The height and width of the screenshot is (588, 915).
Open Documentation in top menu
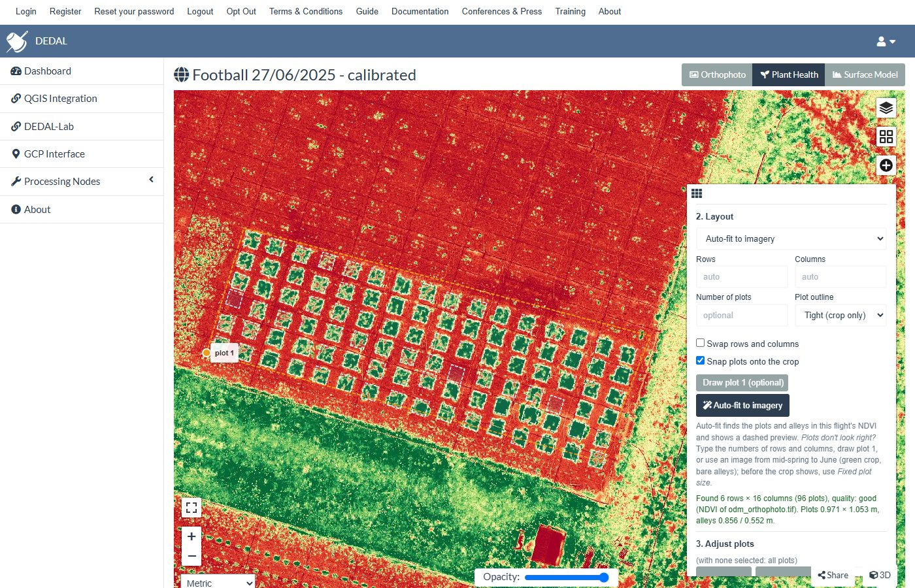(420, 11)
